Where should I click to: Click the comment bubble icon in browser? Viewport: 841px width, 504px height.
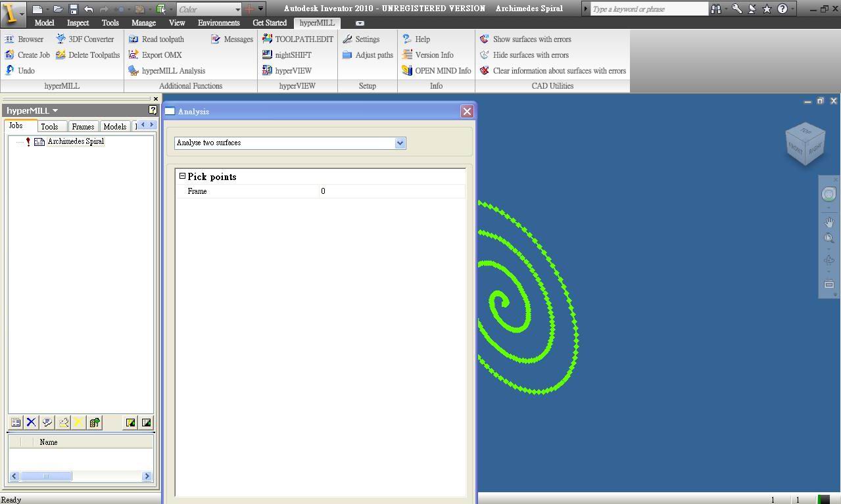pos(47,423)
